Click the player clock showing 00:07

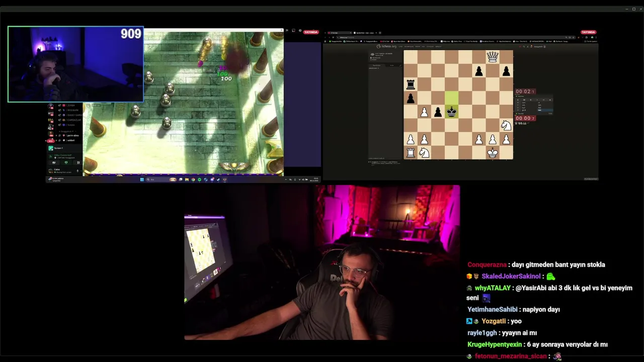click(x=525, y=118)
